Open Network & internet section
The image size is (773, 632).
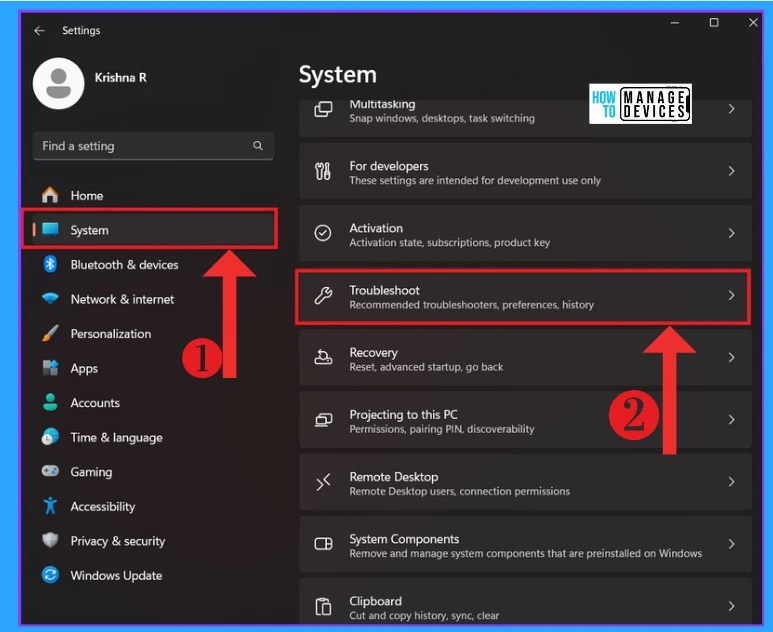point(122,299)
